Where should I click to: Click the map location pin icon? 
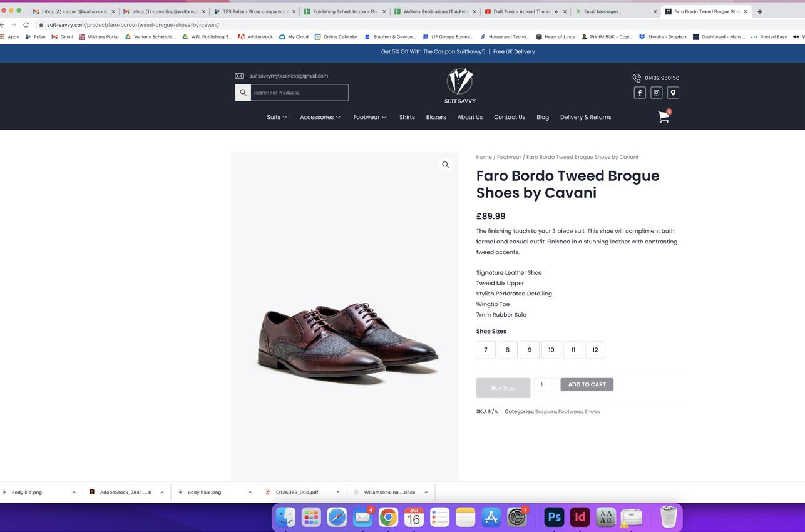(x=673, y=93)
